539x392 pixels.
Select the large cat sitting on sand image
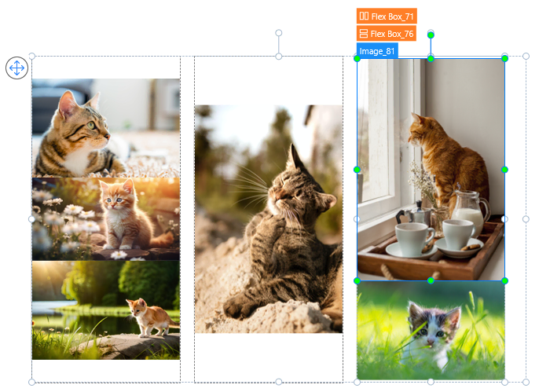click(268, 219)
